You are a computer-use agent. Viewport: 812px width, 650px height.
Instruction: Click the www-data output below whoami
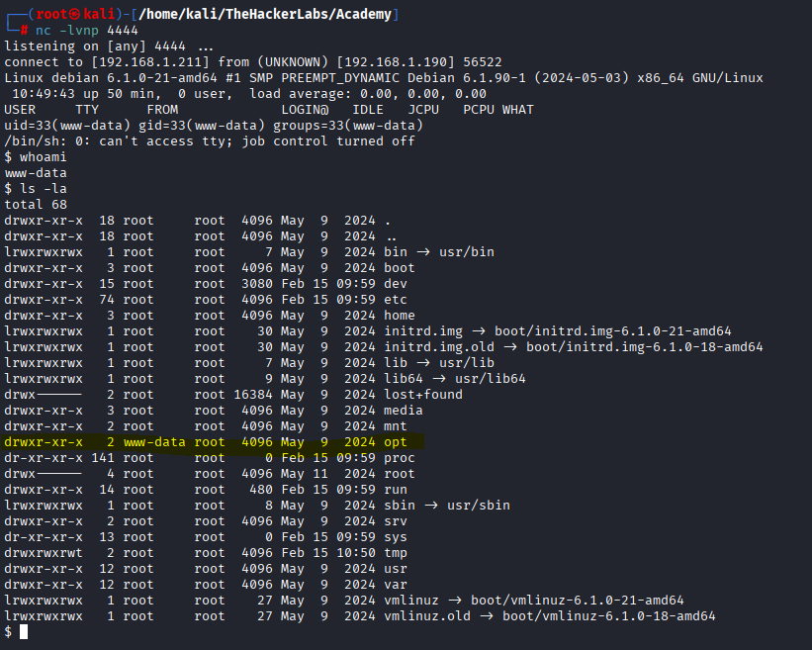click(36, 172)
